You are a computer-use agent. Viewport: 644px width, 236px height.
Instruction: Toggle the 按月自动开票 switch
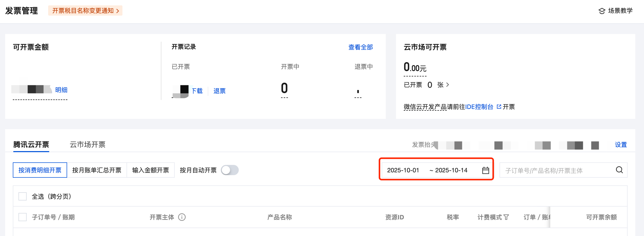230,170
